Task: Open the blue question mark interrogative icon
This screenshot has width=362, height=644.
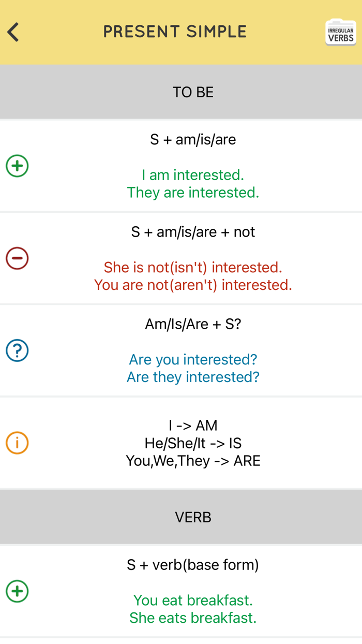Action: pyautogui.click(x=17, y=350)
